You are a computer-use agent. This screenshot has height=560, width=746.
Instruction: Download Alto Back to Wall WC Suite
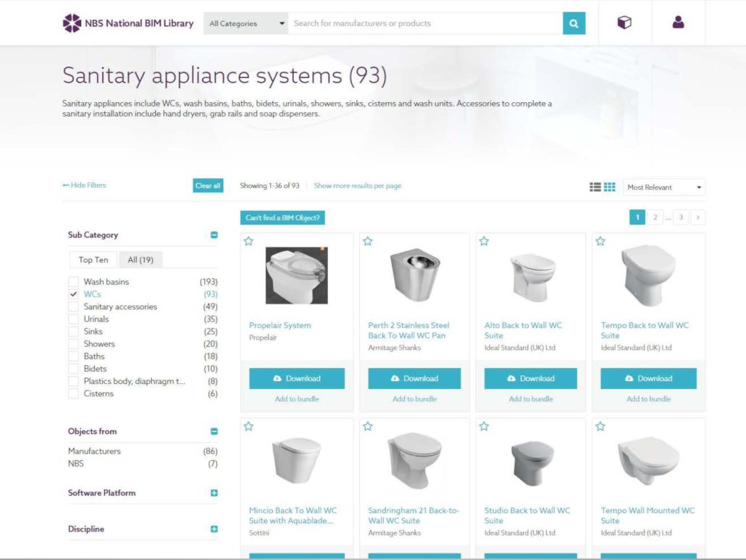point(531,378)
